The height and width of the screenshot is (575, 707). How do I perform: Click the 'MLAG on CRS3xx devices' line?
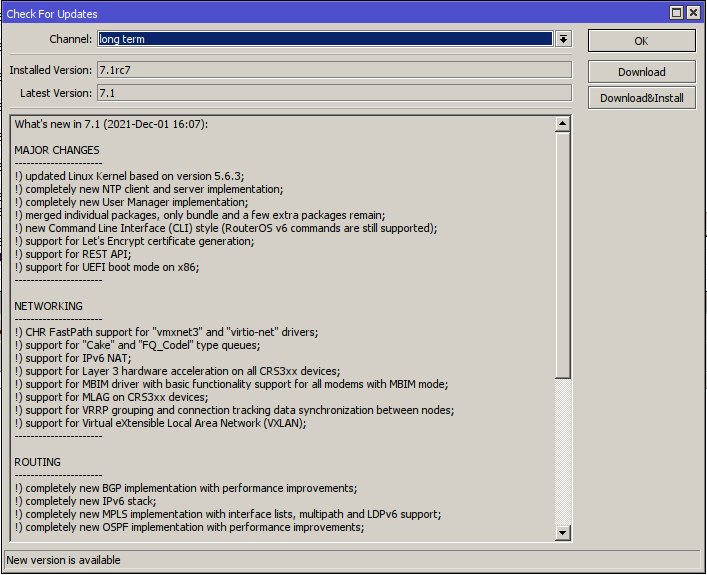coord(111,397)
